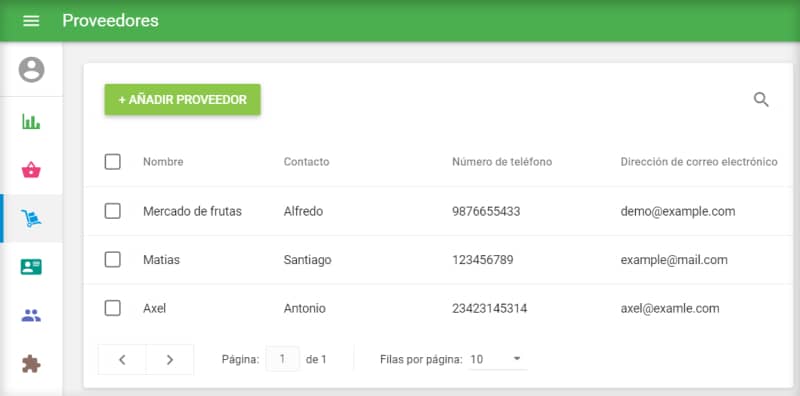The image size is (800, 396).
Task: Click phone number 23423145314
Action: [x=490, y=308]
